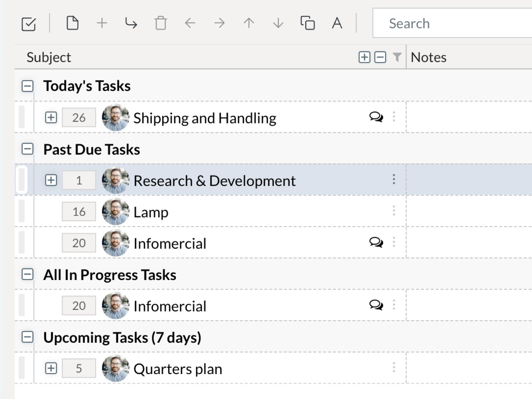Click the copy/duplicate icon in toolbar

[x=308, y=23]
